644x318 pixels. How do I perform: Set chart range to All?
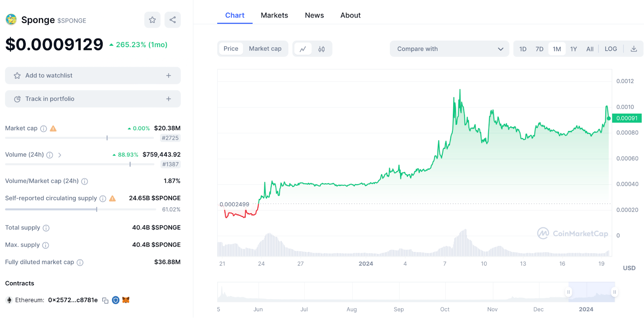590,49
